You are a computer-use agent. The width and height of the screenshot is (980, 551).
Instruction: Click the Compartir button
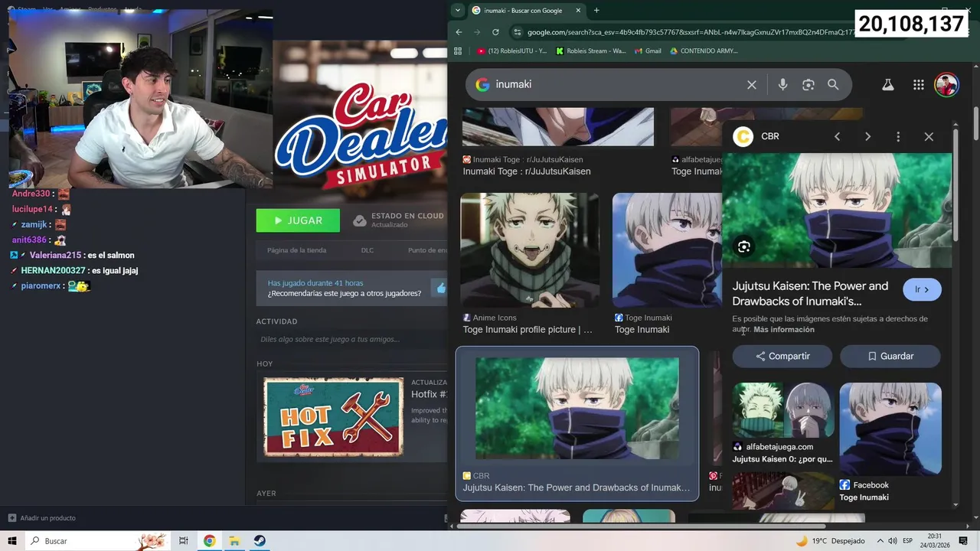(x=782, y=356)
